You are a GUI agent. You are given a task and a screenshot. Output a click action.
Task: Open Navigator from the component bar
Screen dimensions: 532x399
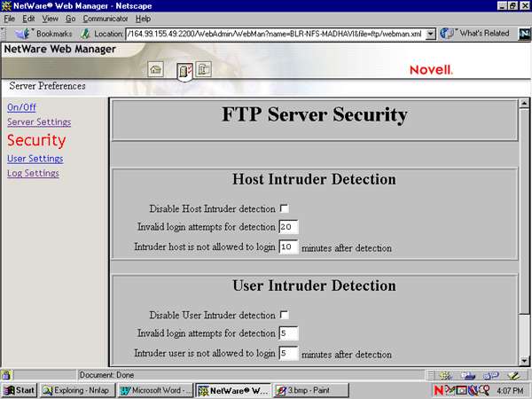click(x=445, y=375)
